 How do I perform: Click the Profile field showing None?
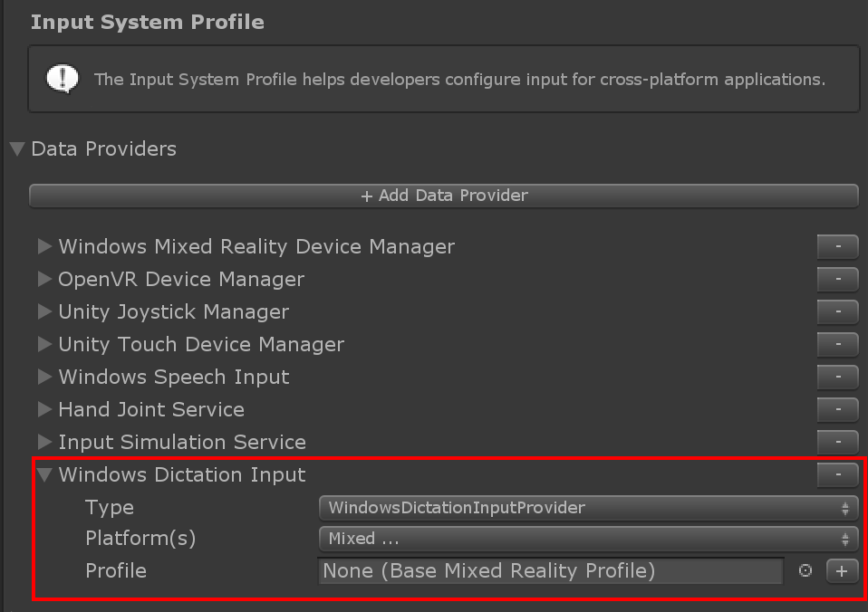point(551,571)
